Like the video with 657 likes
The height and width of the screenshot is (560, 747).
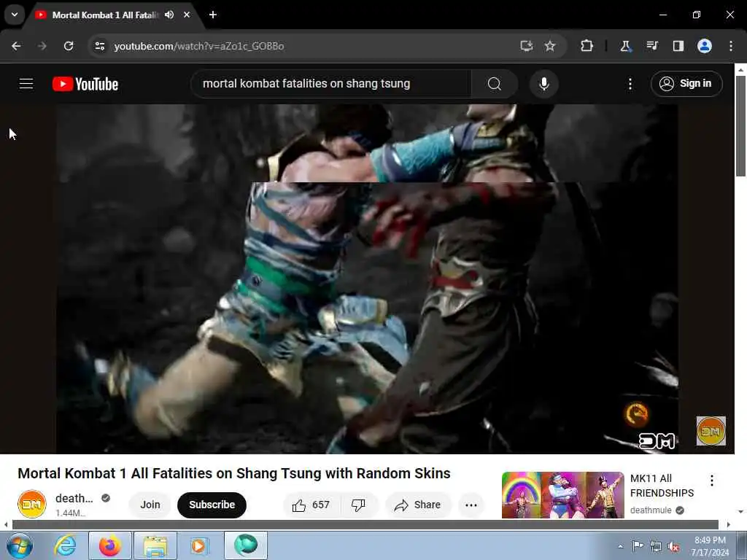click(311, 505)
